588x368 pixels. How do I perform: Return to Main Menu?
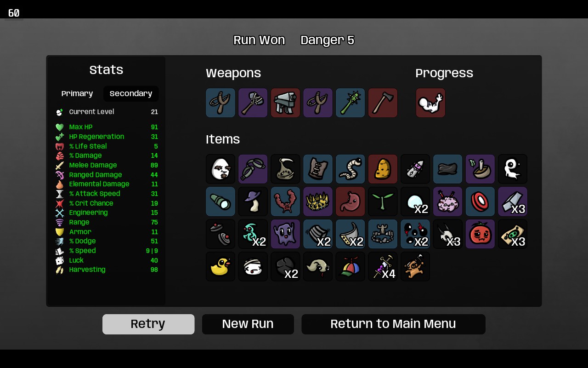tap(393, 324)
